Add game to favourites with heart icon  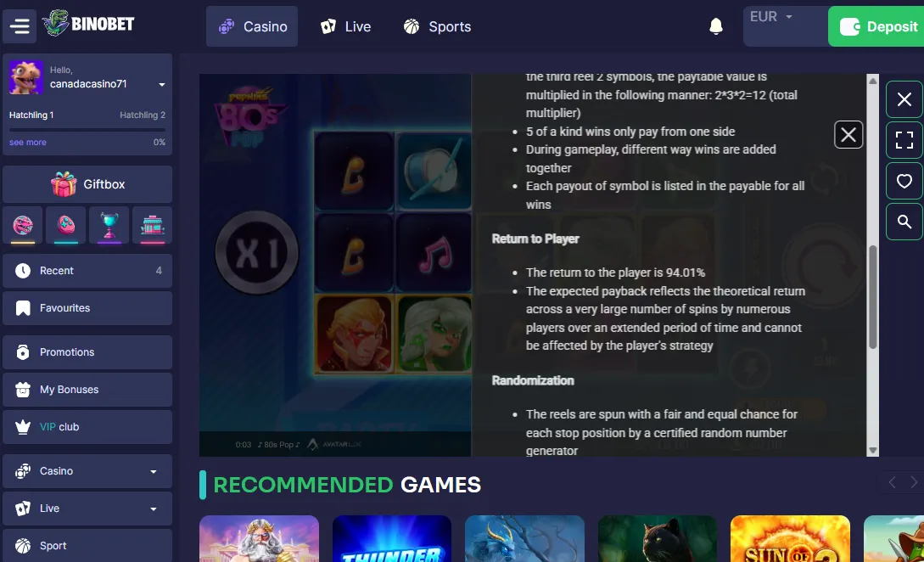click(904, 181)
